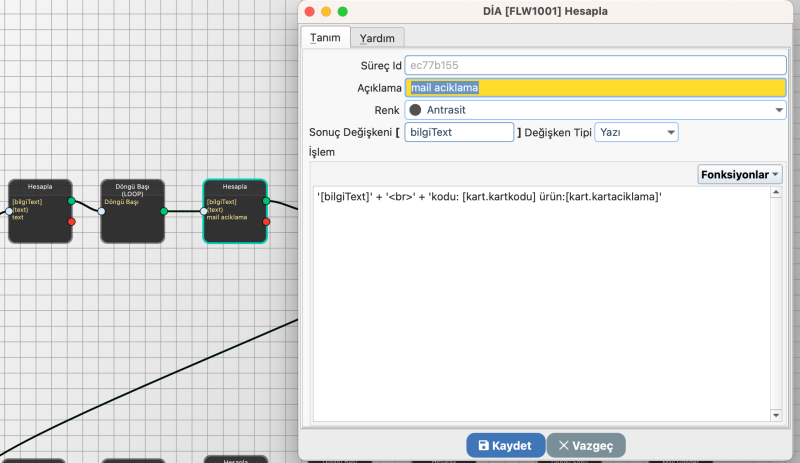Click the Sonuç Değişkeni input field
The width and height of the screenshot is (800, 463).
point(459,132)
